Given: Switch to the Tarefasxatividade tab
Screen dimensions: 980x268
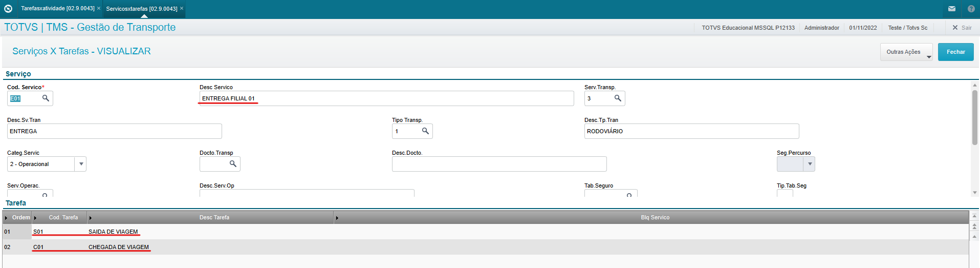Looking at the screenshot, I should click(58, 9).
